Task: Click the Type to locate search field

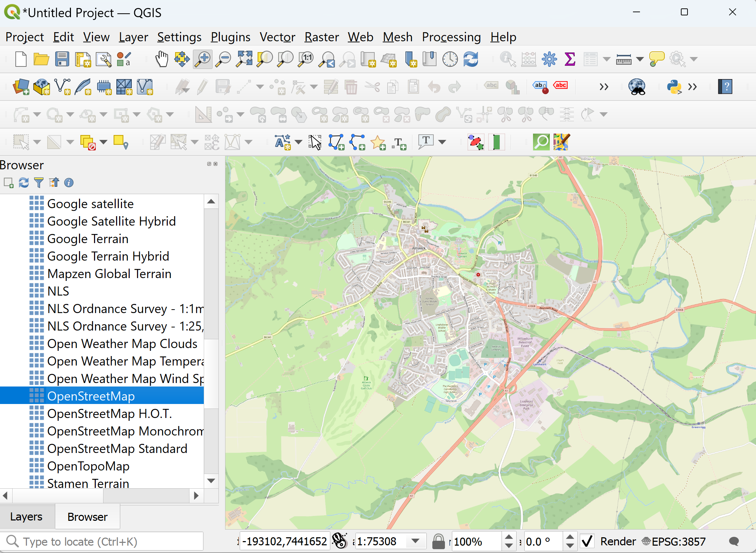Action: pyautogui.click(x=105, y=541)
